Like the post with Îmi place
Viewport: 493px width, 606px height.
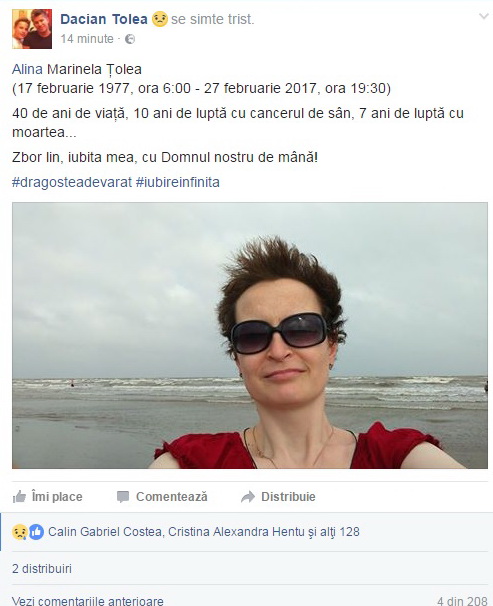click(x=48, y=497)
